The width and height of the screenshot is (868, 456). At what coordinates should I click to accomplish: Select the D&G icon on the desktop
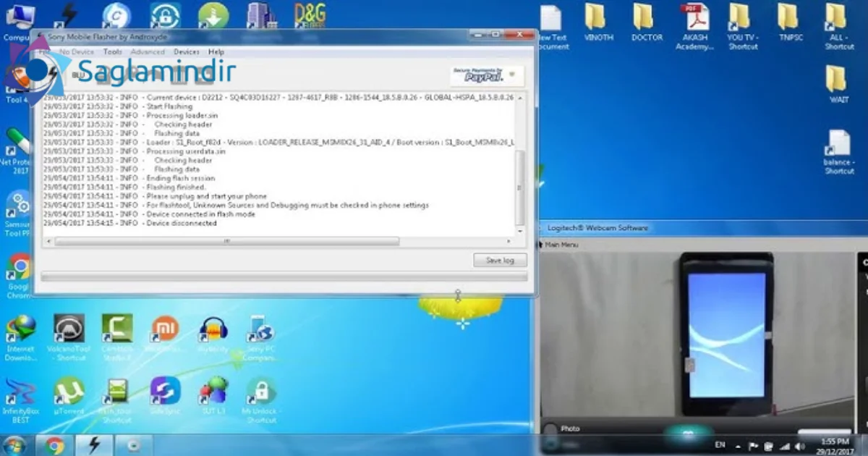click(310, 16)
